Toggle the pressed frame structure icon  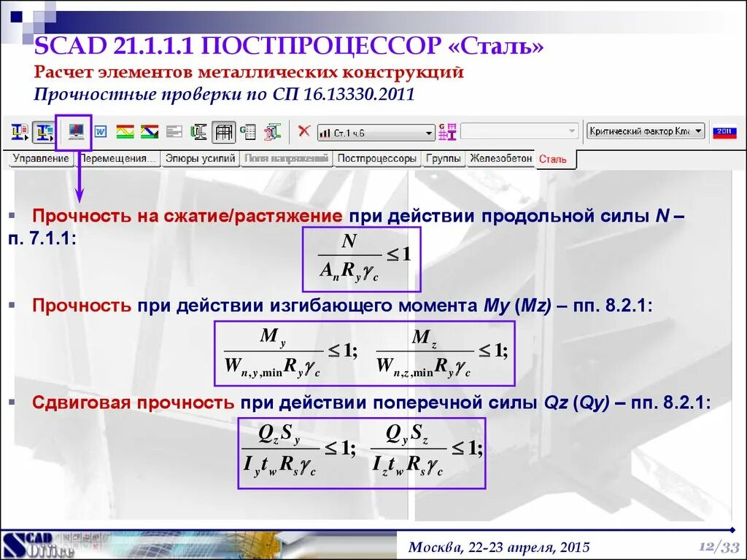[223, 132]
